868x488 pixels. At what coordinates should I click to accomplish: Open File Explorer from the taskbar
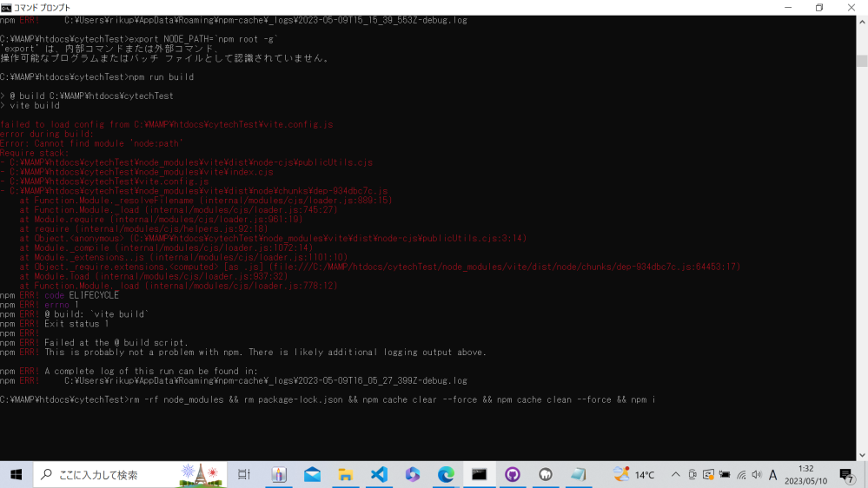coord(346,475)
